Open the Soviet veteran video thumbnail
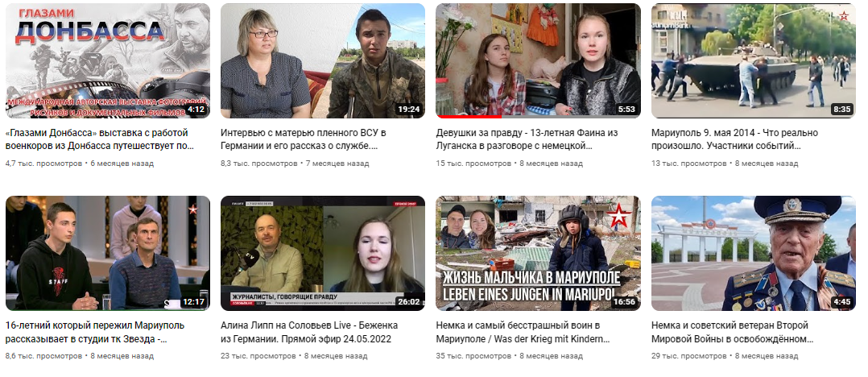This screenshot has height=377, width=868. pyautogui.click(x=754, y=253)
